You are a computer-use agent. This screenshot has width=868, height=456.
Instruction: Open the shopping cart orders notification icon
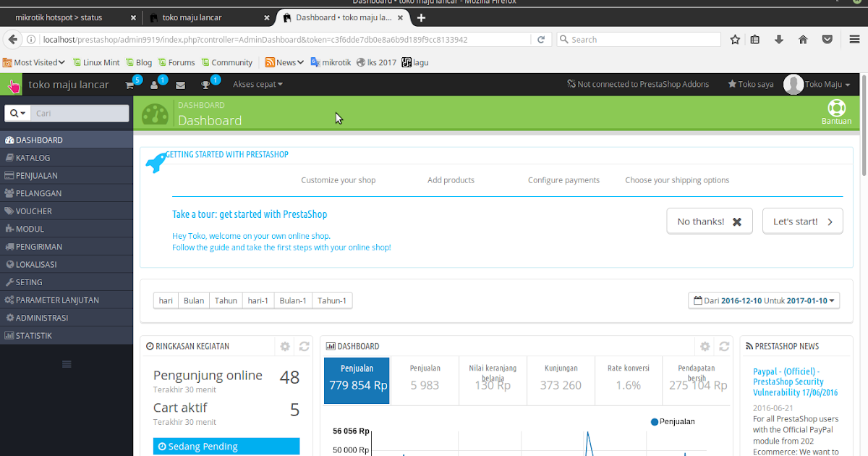tap(130, 85)
